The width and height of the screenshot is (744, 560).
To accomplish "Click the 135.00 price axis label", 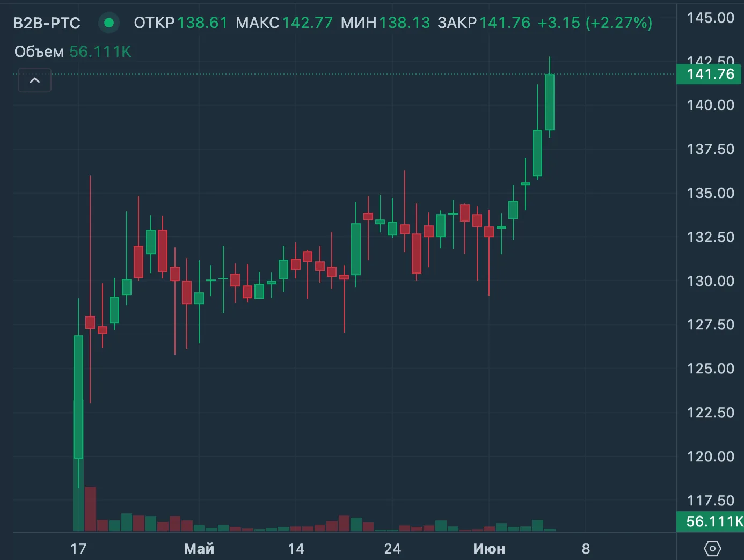I will [711, 193].
